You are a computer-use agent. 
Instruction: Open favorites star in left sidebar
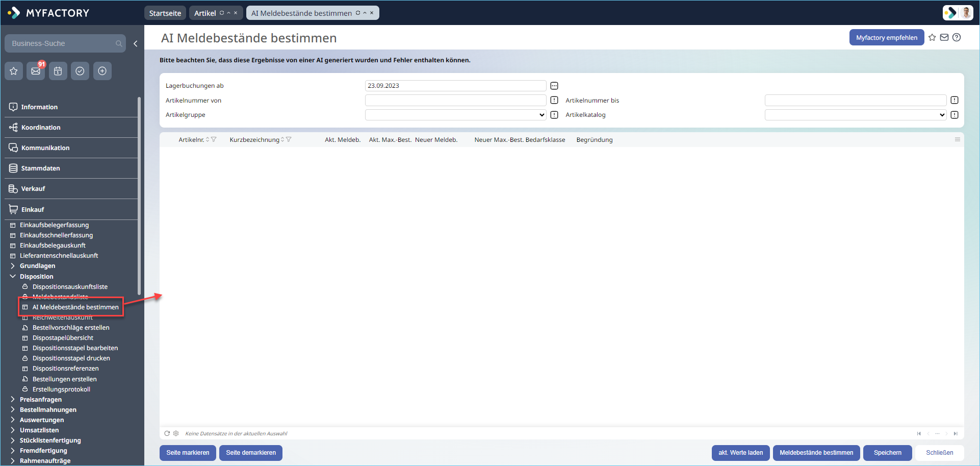click(14, 71)
